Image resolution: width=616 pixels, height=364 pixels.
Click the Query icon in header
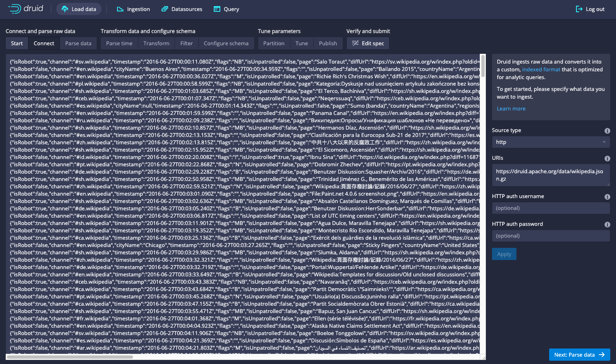pos(217,9)
